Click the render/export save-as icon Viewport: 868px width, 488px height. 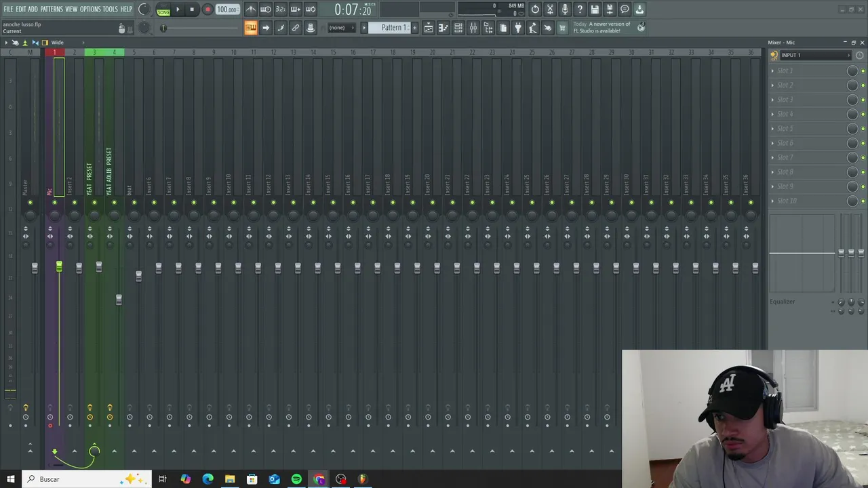pyautogui.click(x=610, y=9)
